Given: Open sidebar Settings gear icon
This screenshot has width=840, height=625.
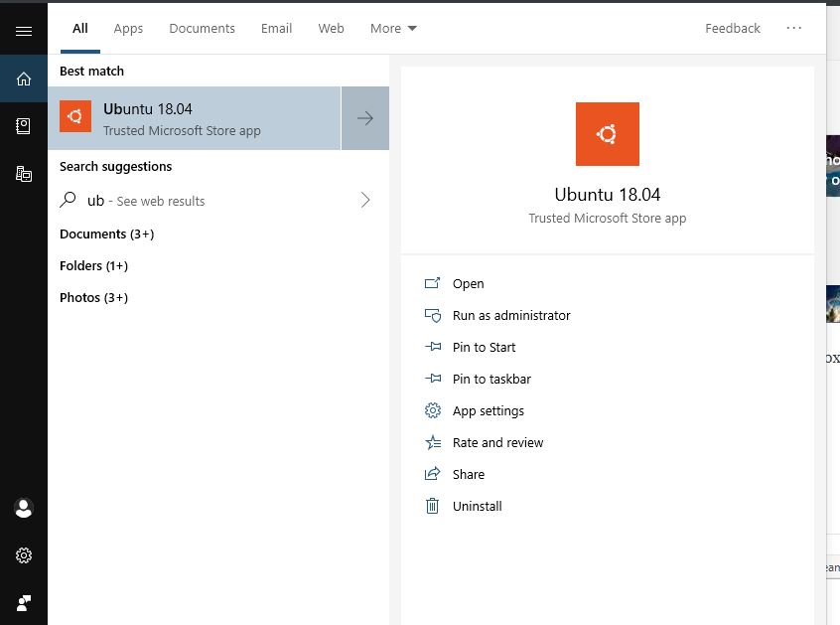Looking at the screenshot, I should tap(24, 555).
